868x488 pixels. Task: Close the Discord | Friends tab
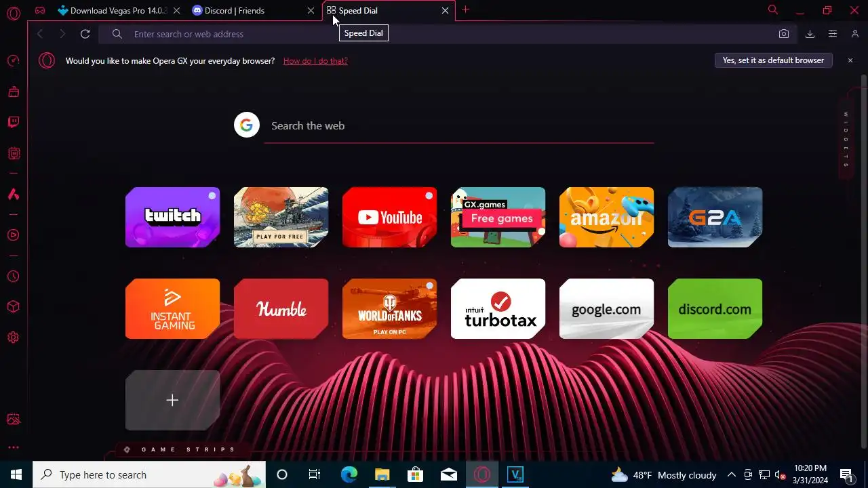click(311, 11)
